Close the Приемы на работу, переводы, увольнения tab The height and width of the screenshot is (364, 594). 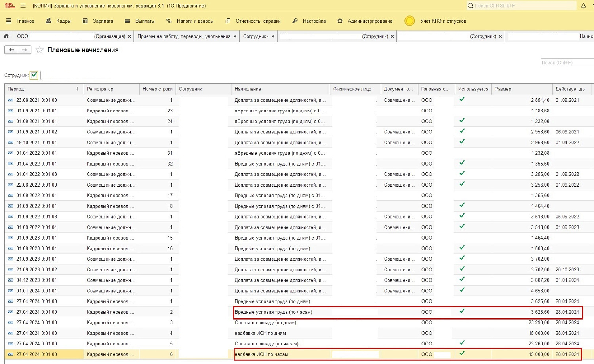point(235,36)
